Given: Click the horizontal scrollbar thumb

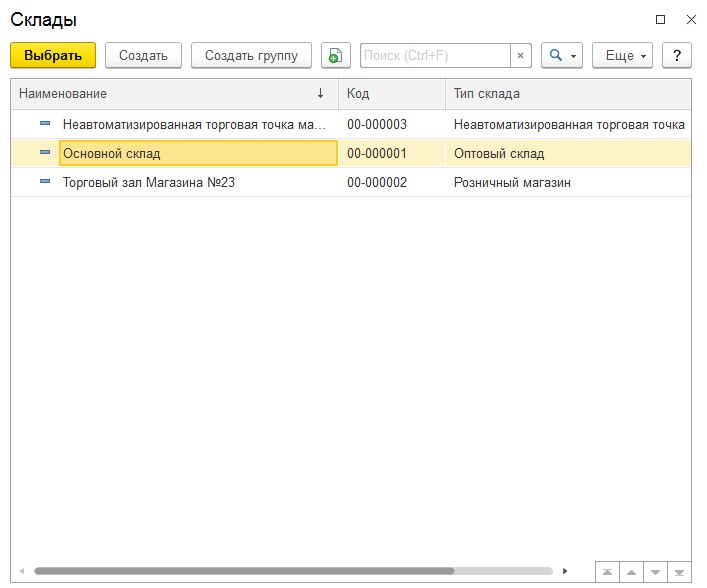Looking at the screenshot, I should coord(243,571).
